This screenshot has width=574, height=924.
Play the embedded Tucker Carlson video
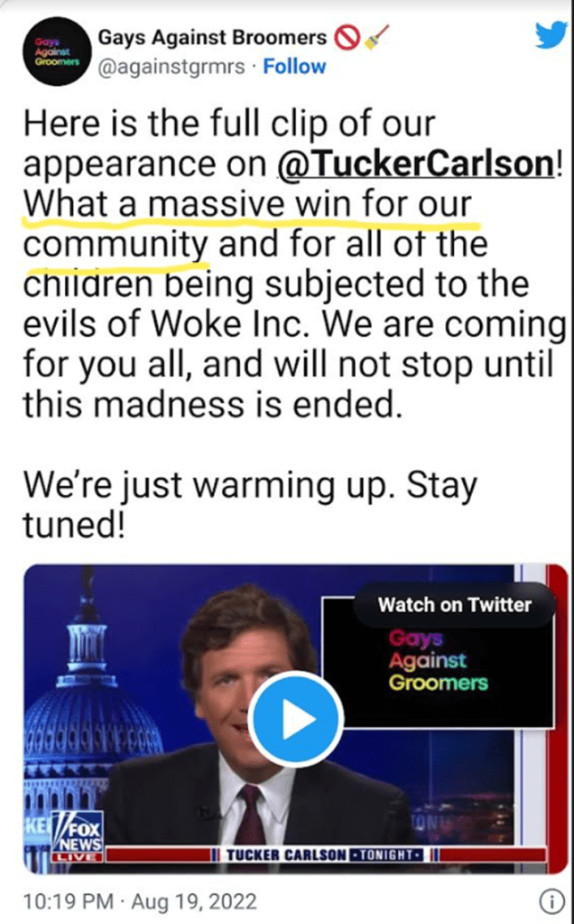pos(295,719)
